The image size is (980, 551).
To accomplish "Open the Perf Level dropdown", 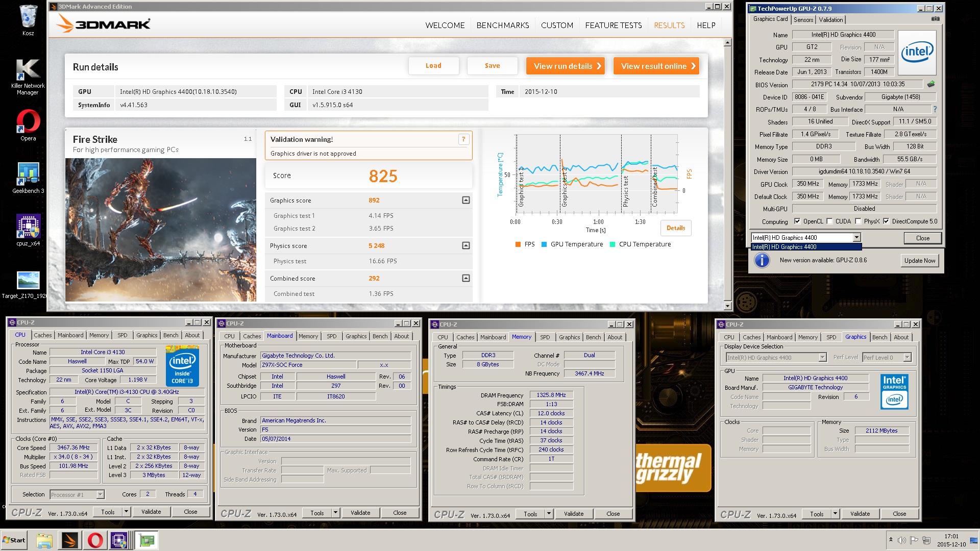I will click(907, 358).
